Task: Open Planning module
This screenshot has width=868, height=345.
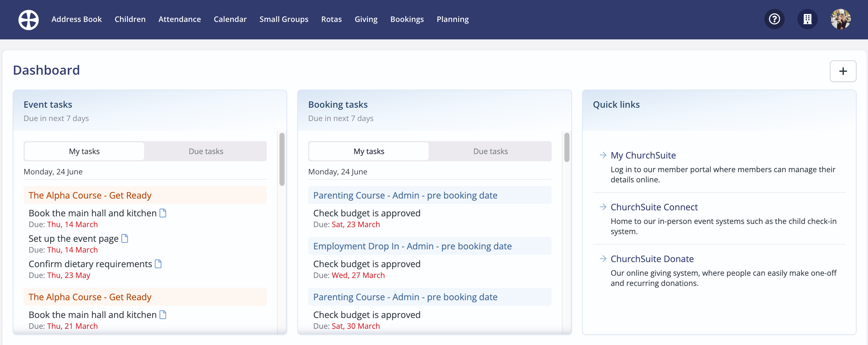Action: 452,19
